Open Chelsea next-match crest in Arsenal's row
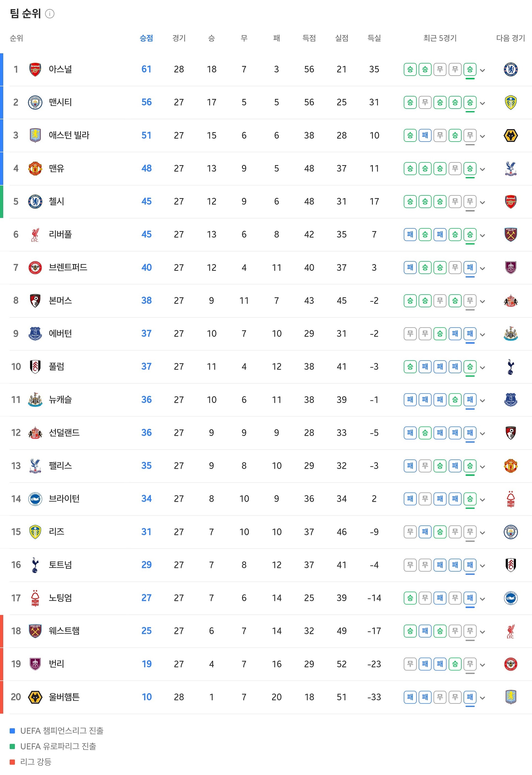Screen dimensions: 532x775 510,69
